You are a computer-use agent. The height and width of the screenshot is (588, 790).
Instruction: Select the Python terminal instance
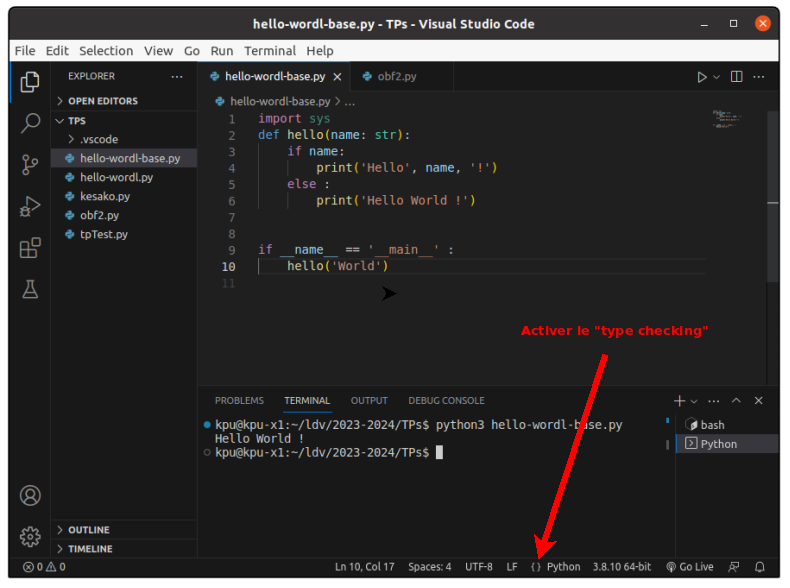[x=727, y=444]
